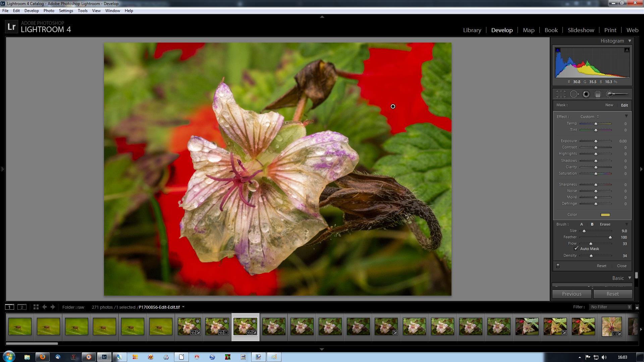This screenshot has height=362, width=644.
Task: Open the Effect Custom preset dropdown
Action: 590,117
